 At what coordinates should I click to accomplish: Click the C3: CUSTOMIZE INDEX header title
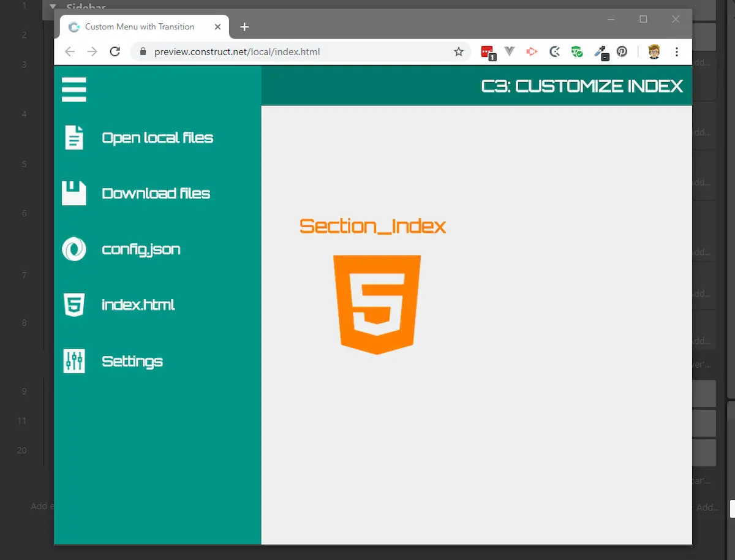pos(582,86)
